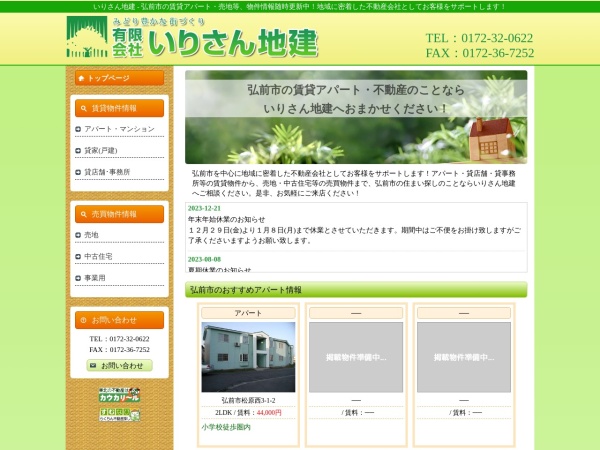This screenshot has height=450, width=600.
Task: Open the 賃貸物件情報 section header
Action: click(x=119, y=108)
